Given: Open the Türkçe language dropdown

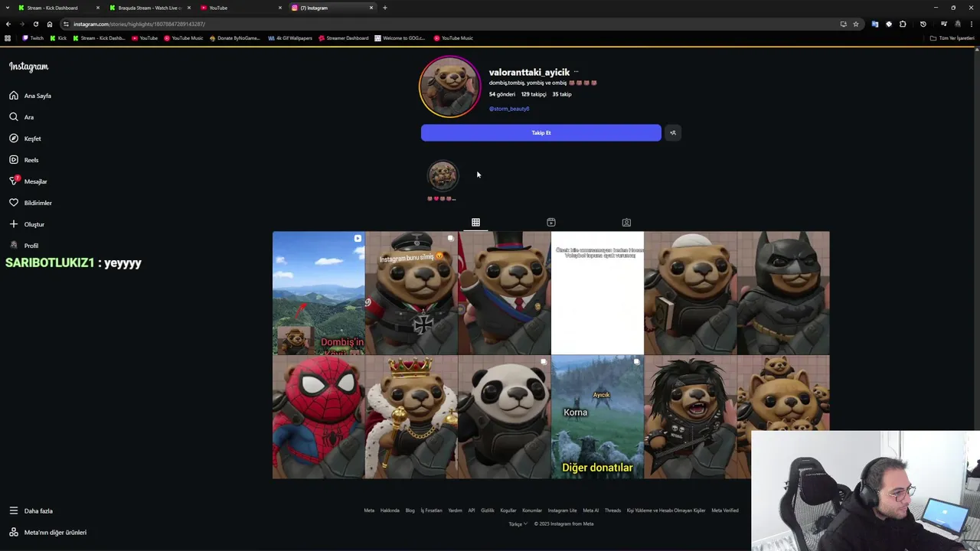Looking at the screenshot, I should (x=518, y=524).
